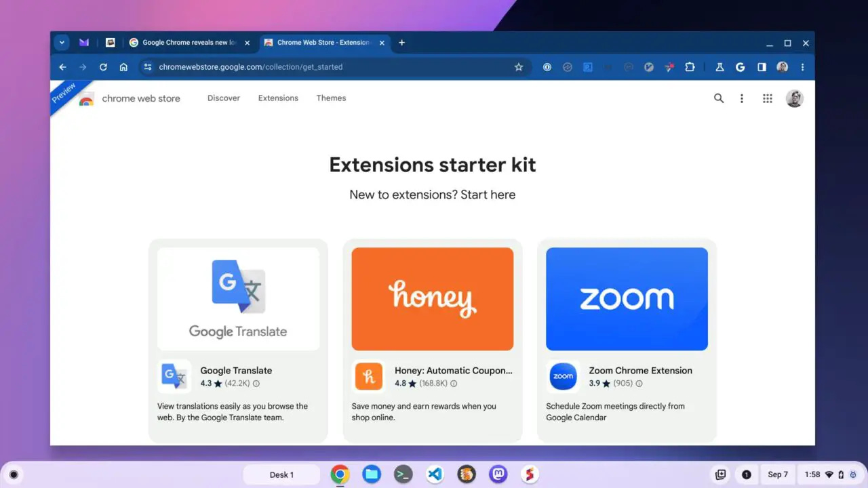The width and height of the screenshot is (868, 488).
Task: Open the Google Translate banner image
Action: [x=238, y=299]
